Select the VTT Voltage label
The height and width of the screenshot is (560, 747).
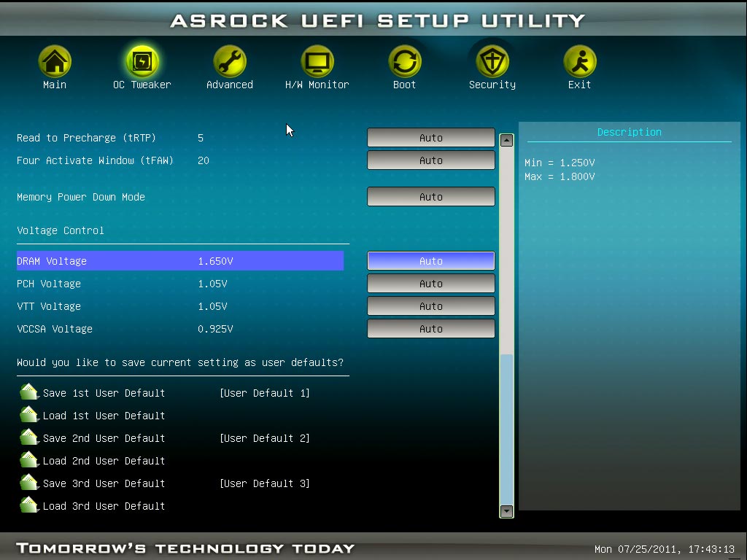click(49, 306)
